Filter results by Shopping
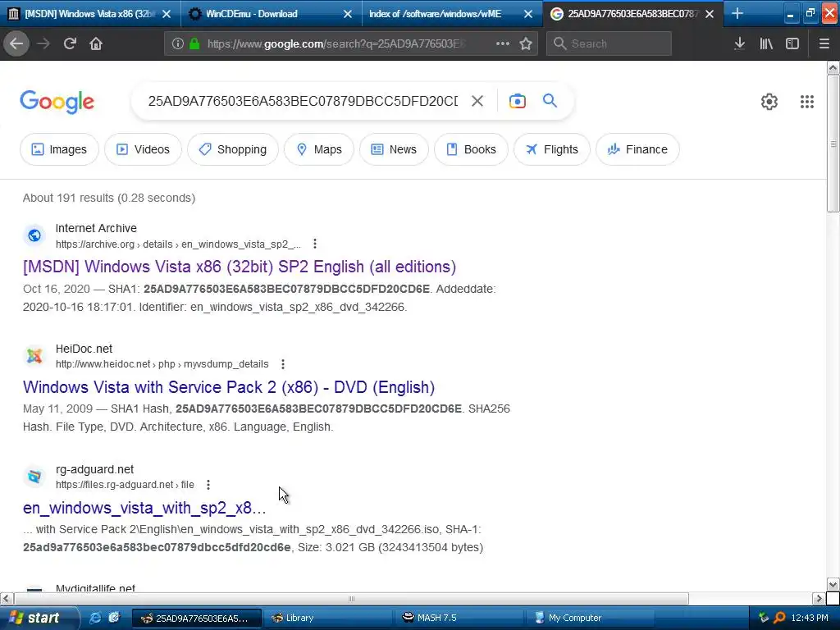Image resolution: width=840 pixels, height=630 pixels. (233, 149)
